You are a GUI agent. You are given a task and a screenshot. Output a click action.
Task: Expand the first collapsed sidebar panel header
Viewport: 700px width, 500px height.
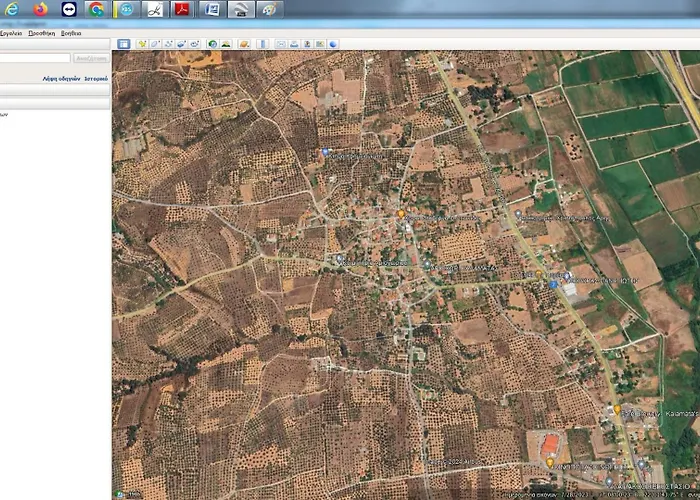(55, 90)
